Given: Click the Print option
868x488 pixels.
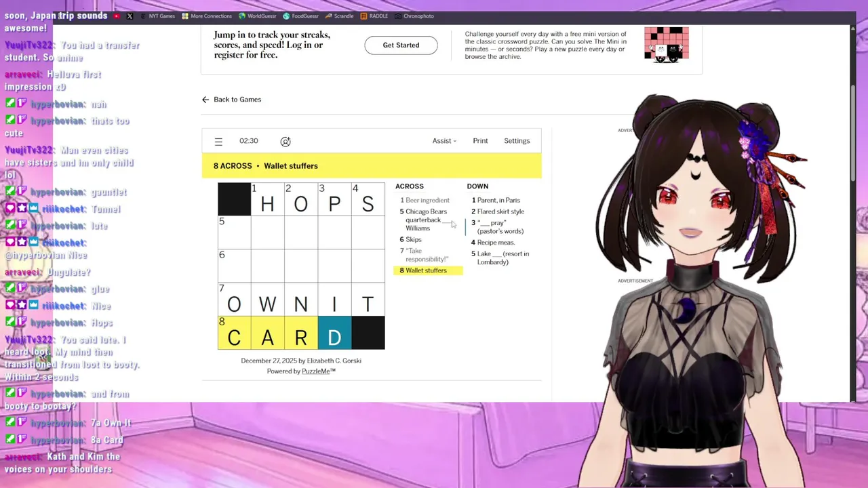Looking at the screenshot, I should [480, 141].
